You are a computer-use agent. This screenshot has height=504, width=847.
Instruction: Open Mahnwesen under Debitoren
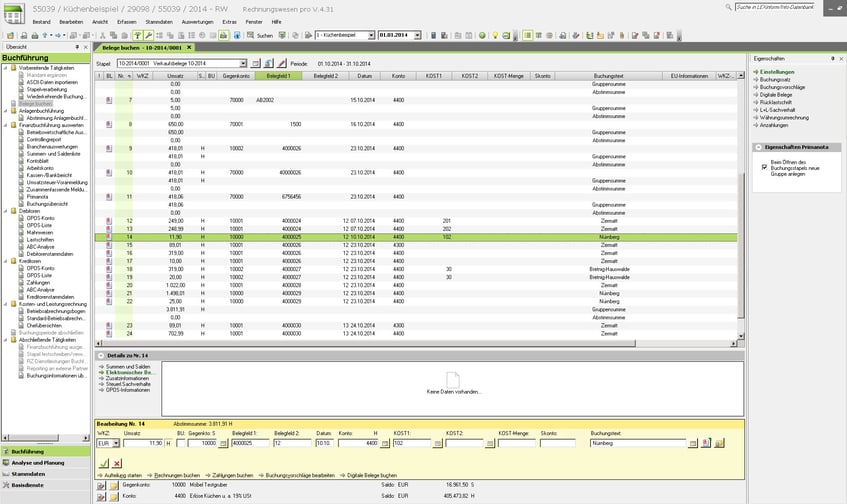coord(39,232)
